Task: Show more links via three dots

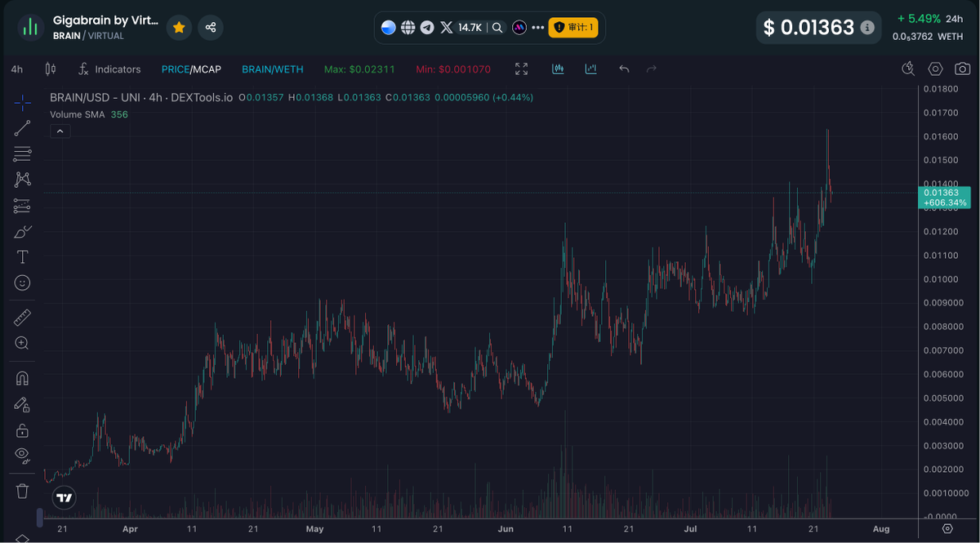Action: click(537, 28)
